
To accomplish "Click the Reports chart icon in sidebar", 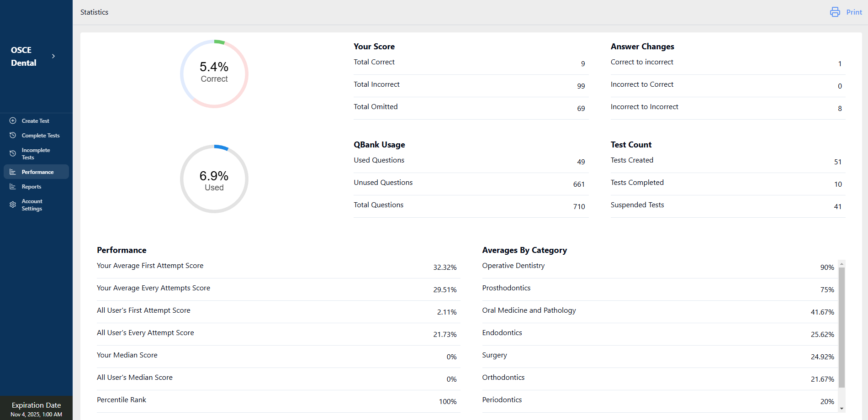I will click(x=13, y=187).
